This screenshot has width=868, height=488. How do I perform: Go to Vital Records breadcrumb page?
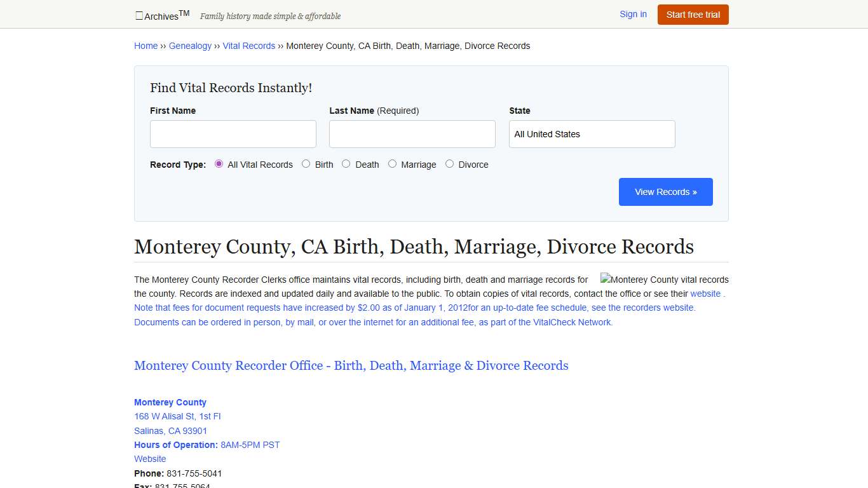coord(248,45)
